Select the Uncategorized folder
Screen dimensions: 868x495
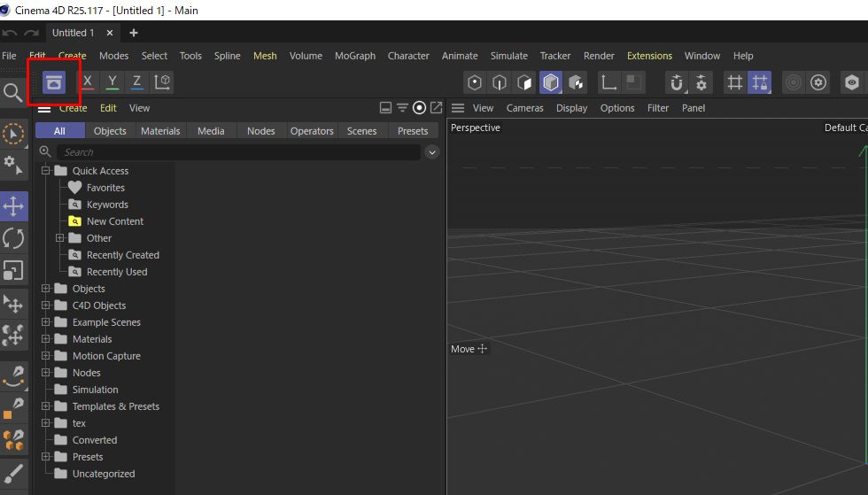pos(104,474)
